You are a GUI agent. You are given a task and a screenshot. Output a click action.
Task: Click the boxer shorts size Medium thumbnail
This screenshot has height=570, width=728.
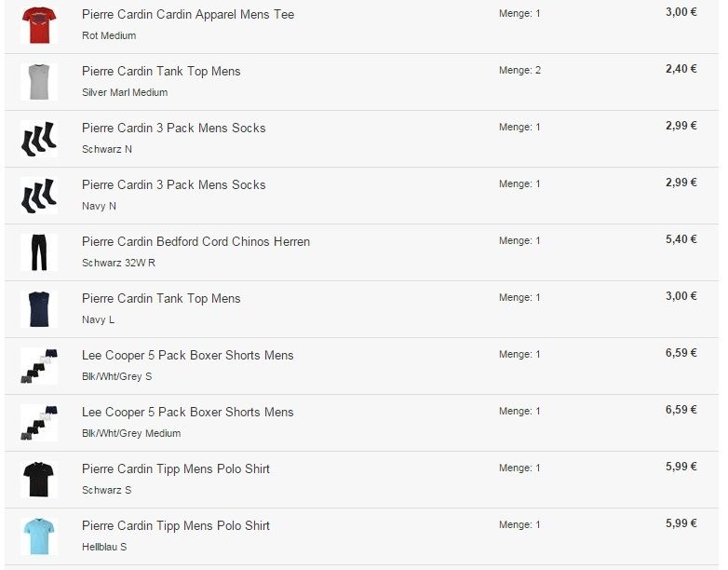tap(38, 423)
